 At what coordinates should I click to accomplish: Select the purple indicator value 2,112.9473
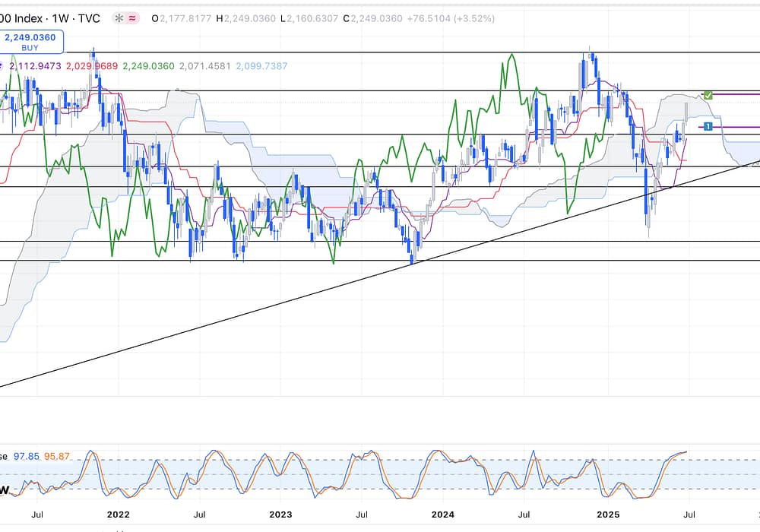click(x=35, y=66)
